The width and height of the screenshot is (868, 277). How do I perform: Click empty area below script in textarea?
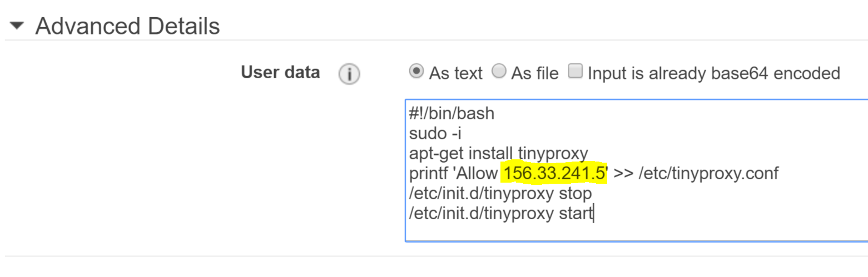coord(636,231)
